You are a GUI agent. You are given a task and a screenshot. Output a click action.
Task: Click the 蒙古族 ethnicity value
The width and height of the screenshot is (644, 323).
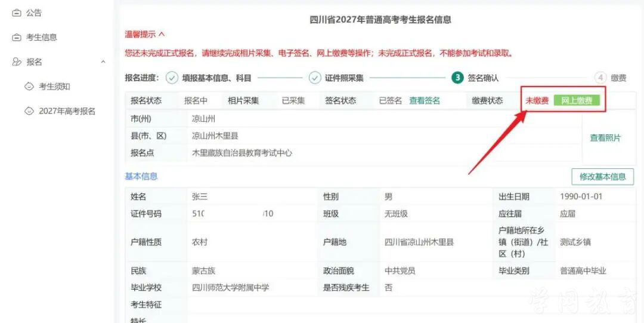204,270
